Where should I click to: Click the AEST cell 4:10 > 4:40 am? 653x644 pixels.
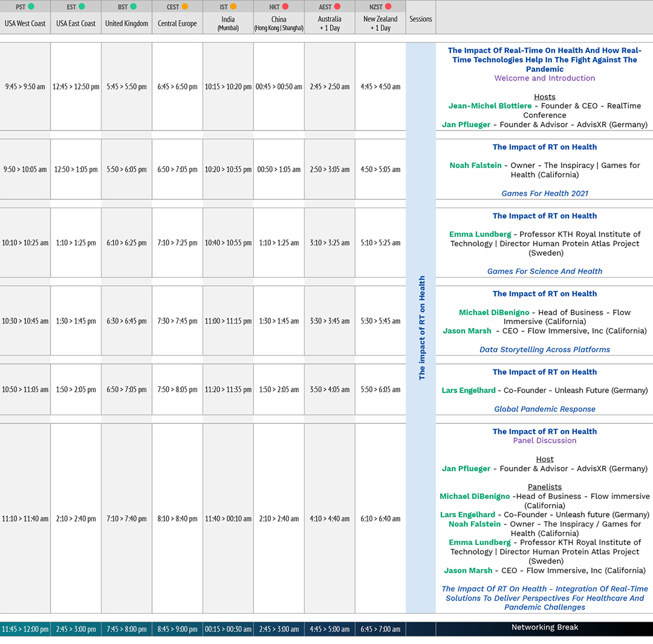pos(330,519)
